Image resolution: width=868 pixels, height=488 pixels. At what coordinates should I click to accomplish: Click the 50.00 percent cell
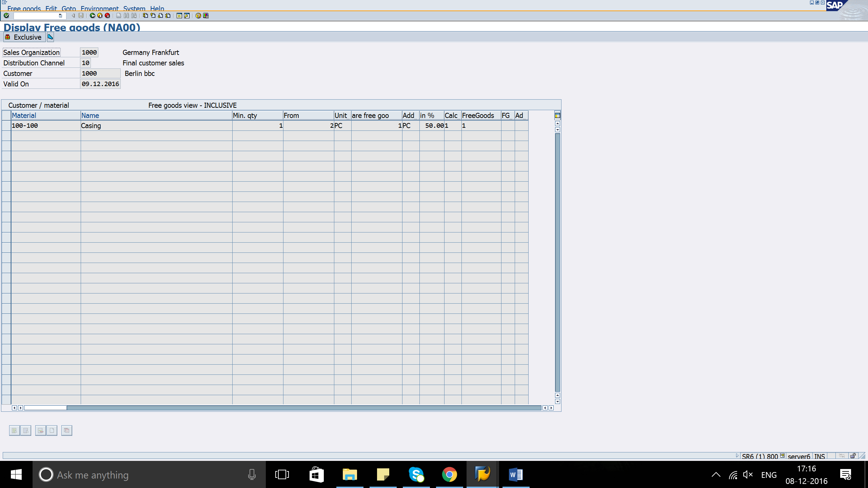pyautogui.click(x=432, y=126)
